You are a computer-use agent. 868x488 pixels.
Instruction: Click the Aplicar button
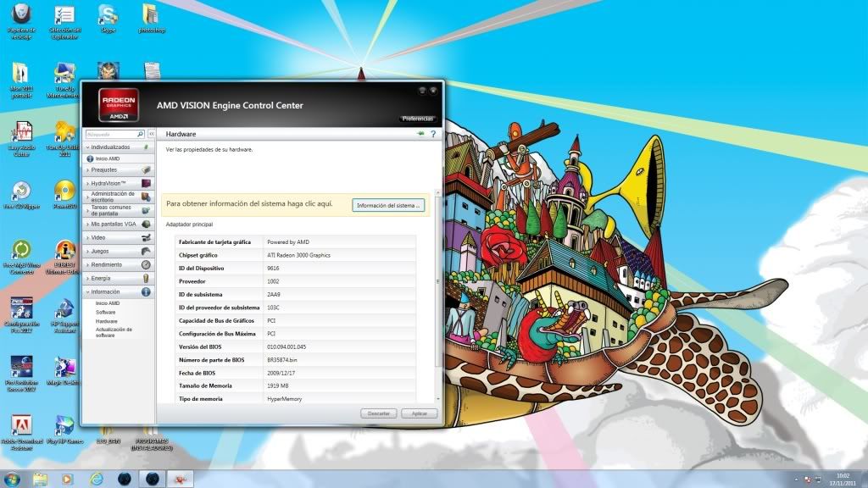419,413
